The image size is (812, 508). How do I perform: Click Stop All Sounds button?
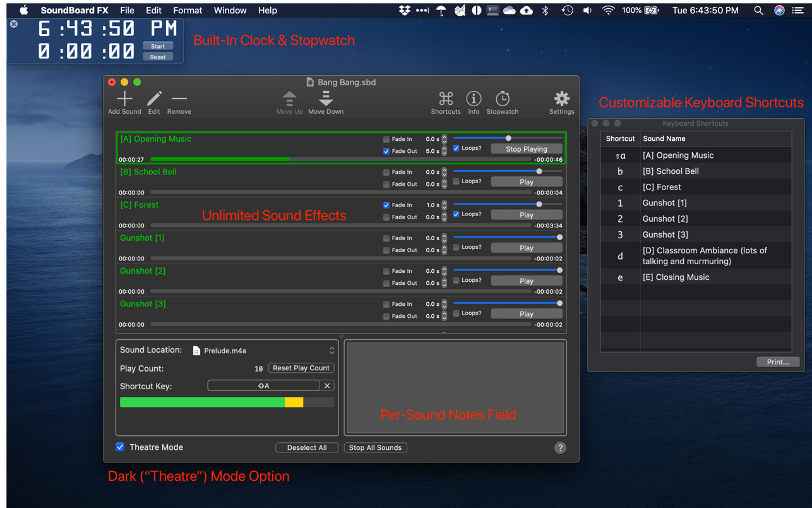point(375,447)
